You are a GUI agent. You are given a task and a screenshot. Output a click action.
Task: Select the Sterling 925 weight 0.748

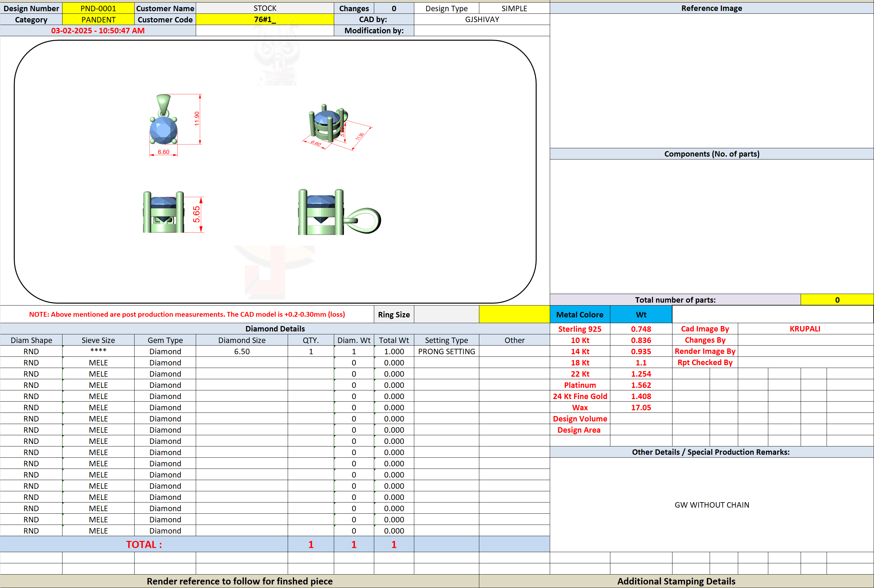641,329
